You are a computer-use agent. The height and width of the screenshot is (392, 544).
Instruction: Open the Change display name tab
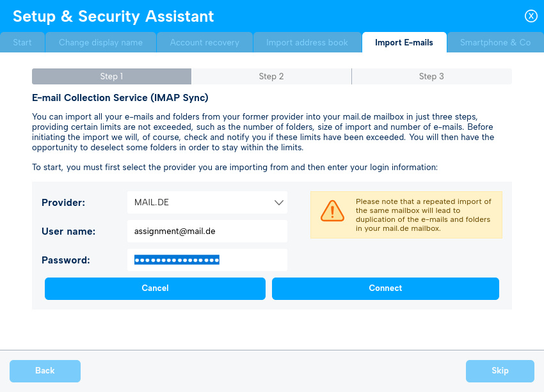100,42
